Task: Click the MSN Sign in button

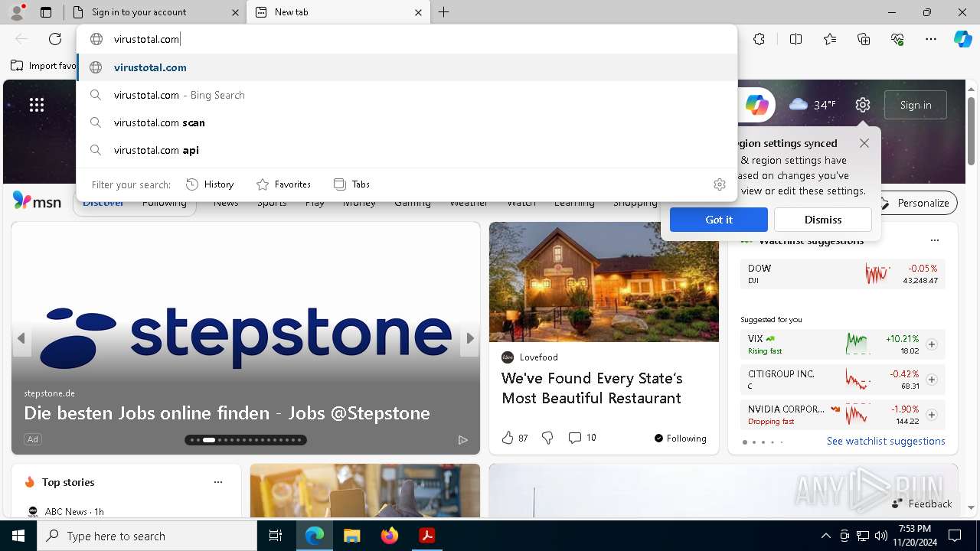Action: [916, 105]
